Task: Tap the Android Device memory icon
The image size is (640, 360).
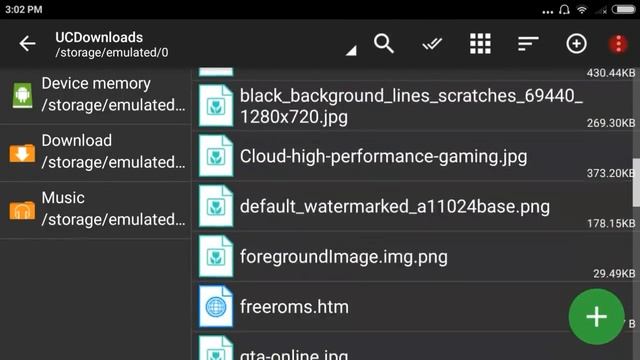Action: click(22, 95)
